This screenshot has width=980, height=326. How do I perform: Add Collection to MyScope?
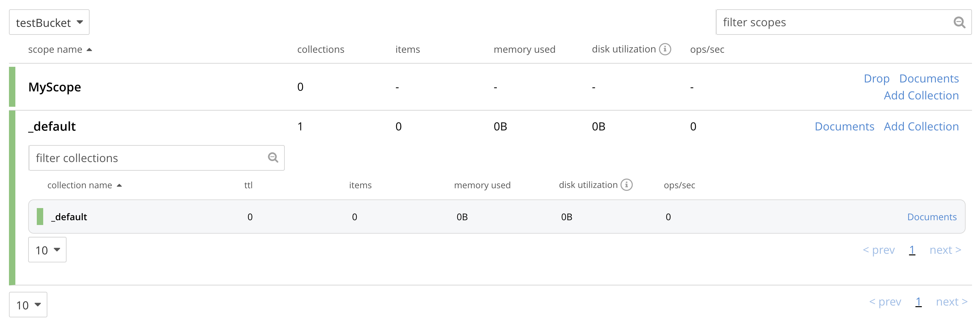pos(921,95)
